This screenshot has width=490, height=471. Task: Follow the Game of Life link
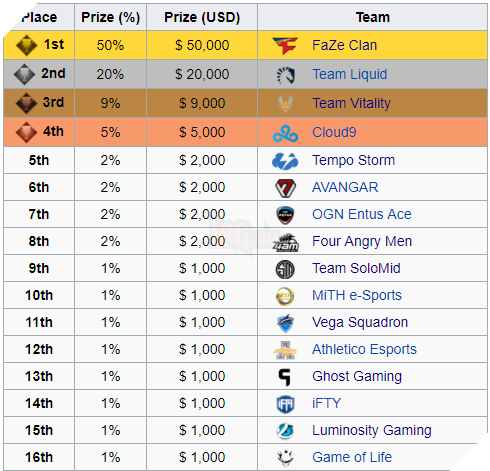click(352, 457)
